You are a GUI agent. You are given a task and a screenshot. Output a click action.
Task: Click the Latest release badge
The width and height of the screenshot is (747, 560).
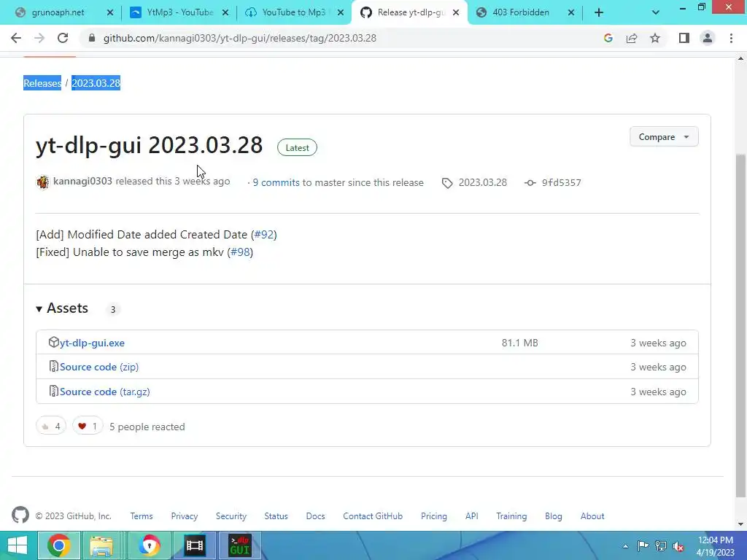click(x=298, y=147)
